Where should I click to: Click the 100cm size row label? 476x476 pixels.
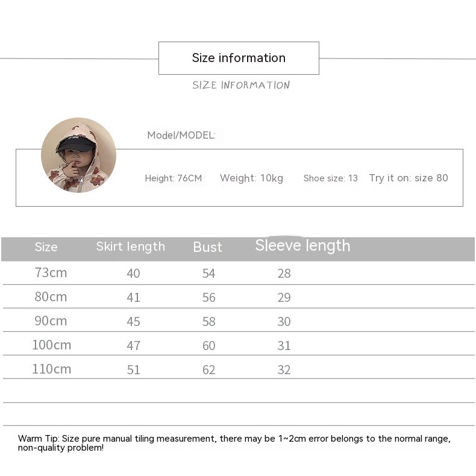[x=51, y=345]
